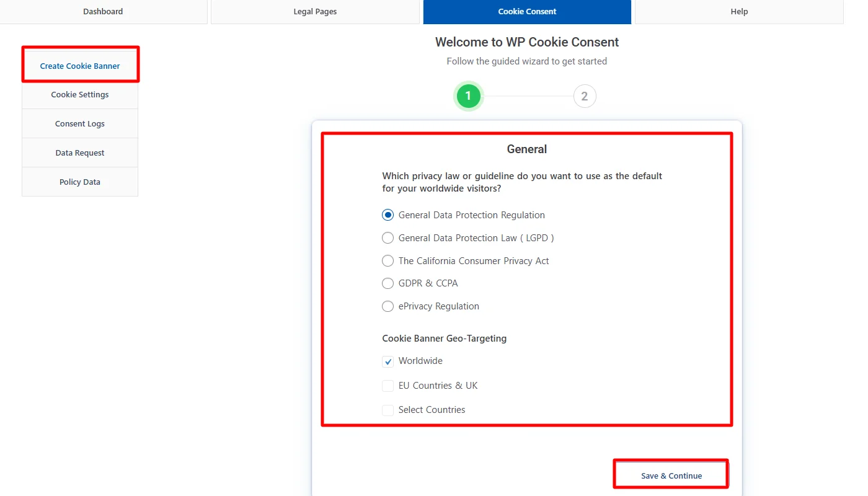Jump to wizard step 2 circle
Viewport: 868px width, 496px height.
[x=584, y=97]
